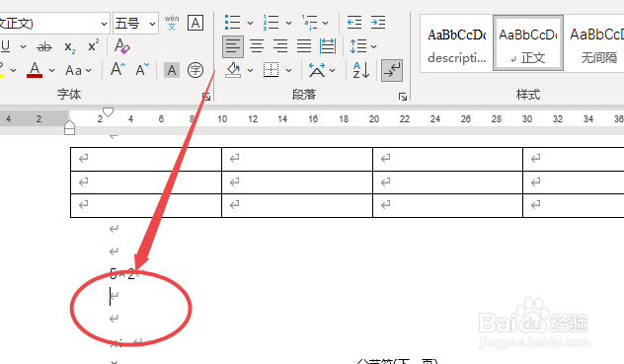Open the font size box showing 五号
The width and height of the screenshot is (624, 364).
135,24
